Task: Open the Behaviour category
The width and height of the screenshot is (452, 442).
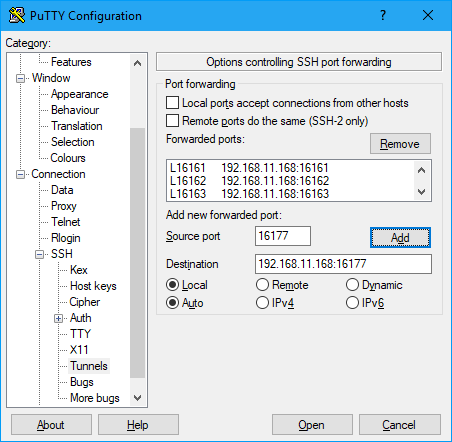Action: 75,110
